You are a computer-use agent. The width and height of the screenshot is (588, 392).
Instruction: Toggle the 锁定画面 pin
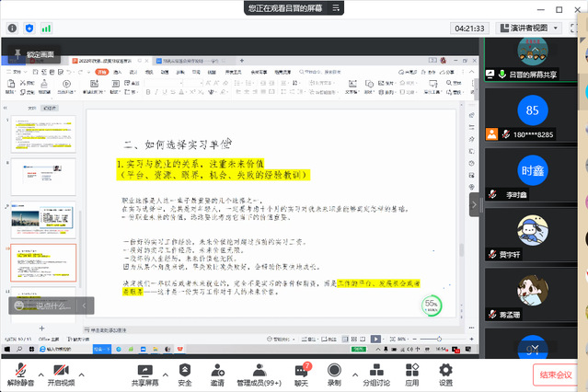point(37,54)
